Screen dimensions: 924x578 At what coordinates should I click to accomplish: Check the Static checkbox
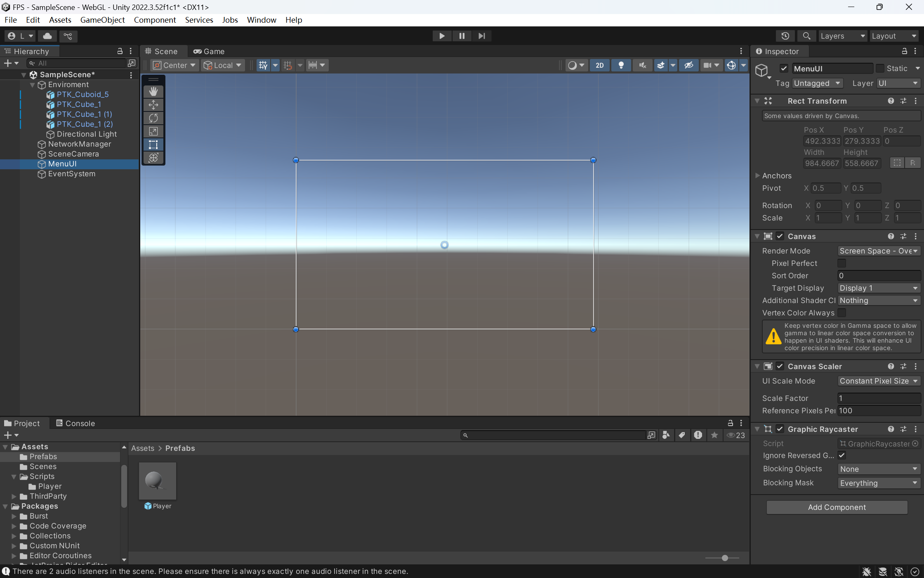[880, 69]
